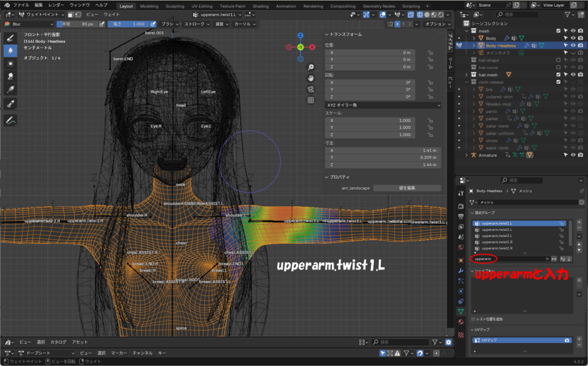Select the Annotate pencil tool
This screenshot has width=588, height=366.
[x=10, y=120]
